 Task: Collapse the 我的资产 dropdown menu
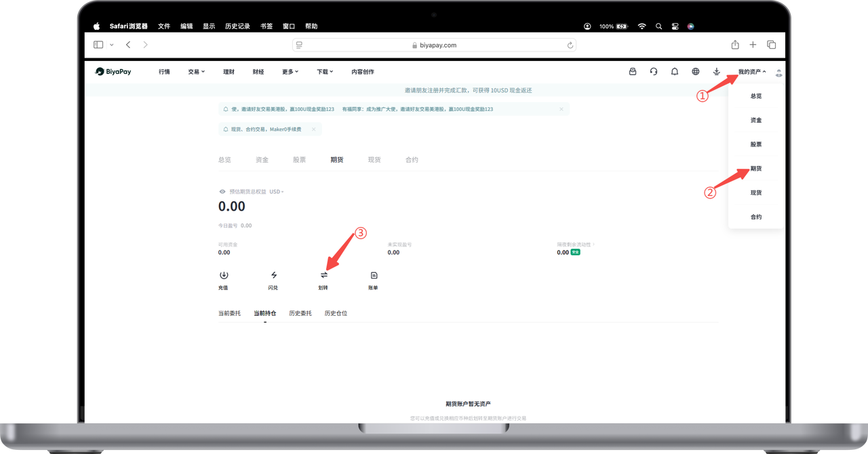(752, 72)
